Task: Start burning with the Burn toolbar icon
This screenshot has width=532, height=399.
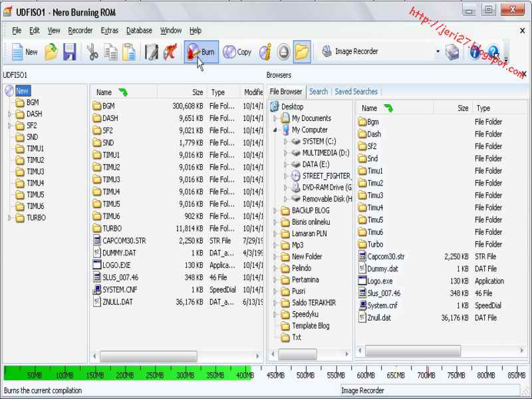Action: [198, 51]
